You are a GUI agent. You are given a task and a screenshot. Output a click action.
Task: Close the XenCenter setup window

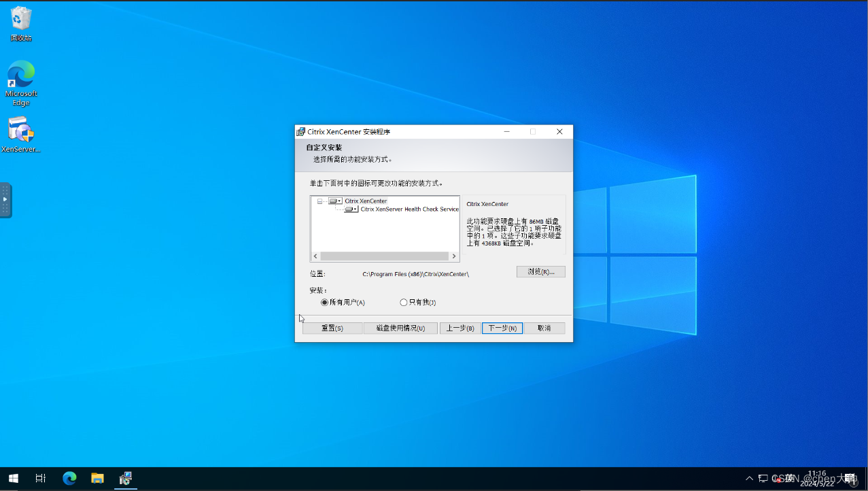pyautogui.click(x=559, y=132)
